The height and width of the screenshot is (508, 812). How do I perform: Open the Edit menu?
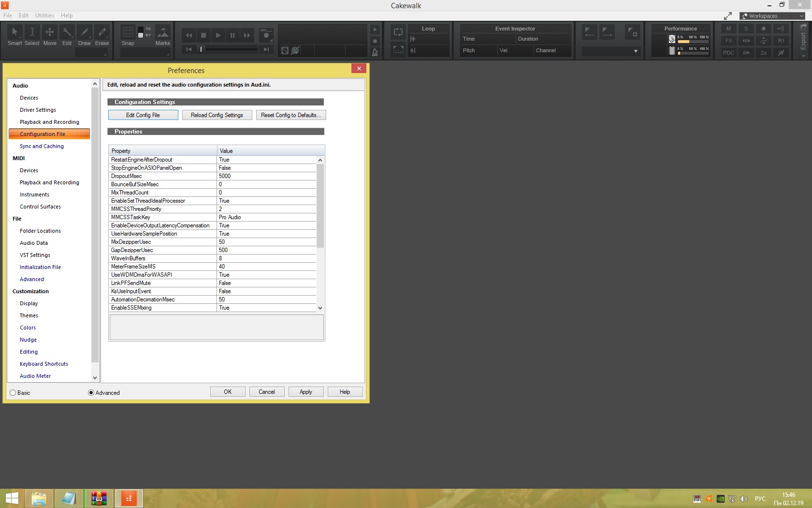click(24, 15)
